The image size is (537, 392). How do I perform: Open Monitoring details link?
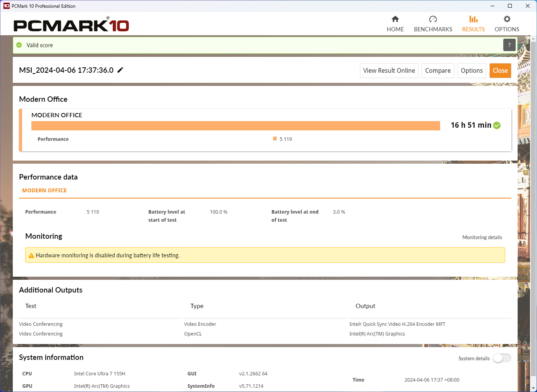[482, 237]
